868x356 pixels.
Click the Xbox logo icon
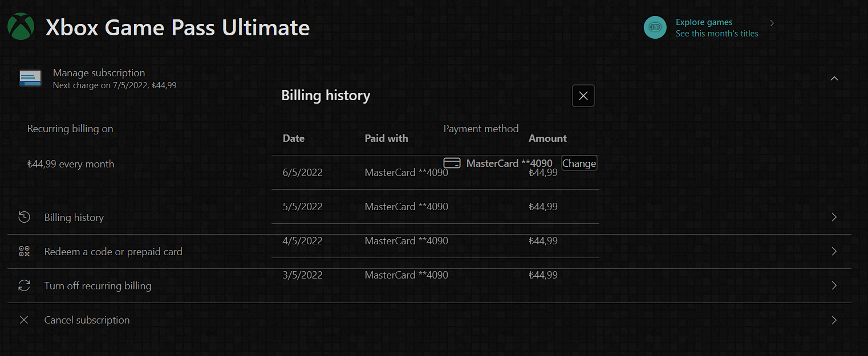tap(21, 27)
